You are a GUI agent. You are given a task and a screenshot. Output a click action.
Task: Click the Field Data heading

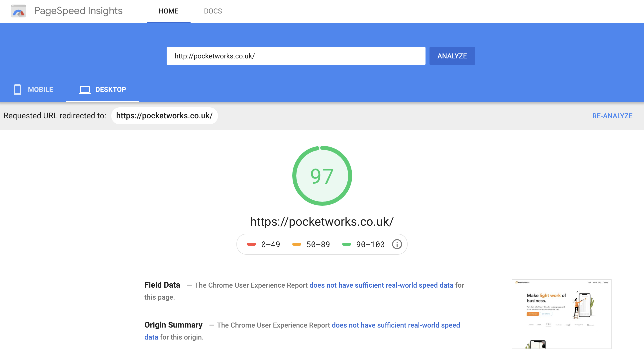click(x=162, y=285)
